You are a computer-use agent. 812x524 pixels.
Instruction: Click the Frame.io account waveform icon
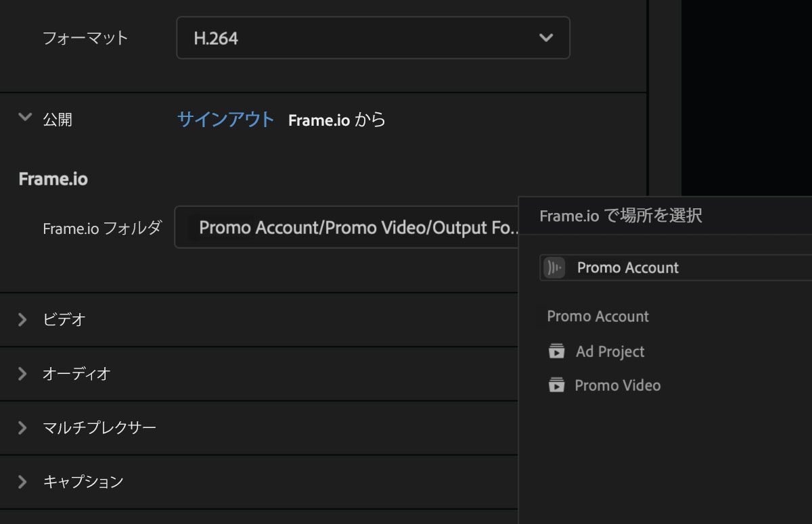click(x=555, y=268)
